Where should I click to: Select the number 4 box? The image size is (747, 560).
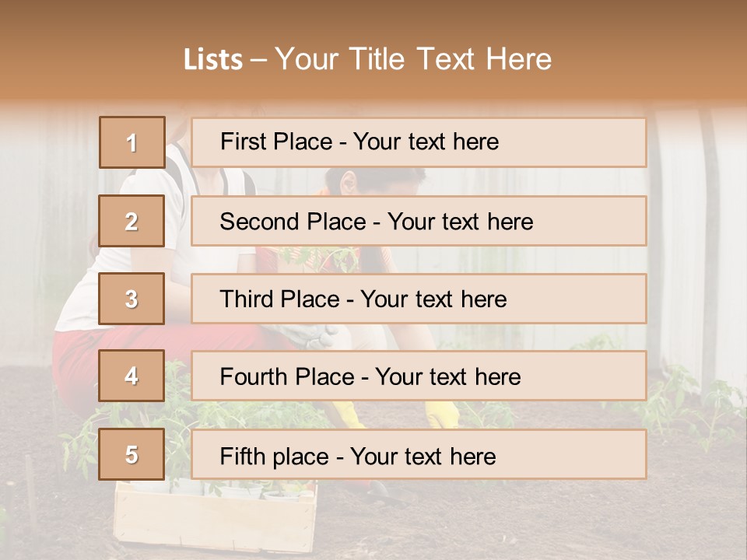[x=132, y=376]
